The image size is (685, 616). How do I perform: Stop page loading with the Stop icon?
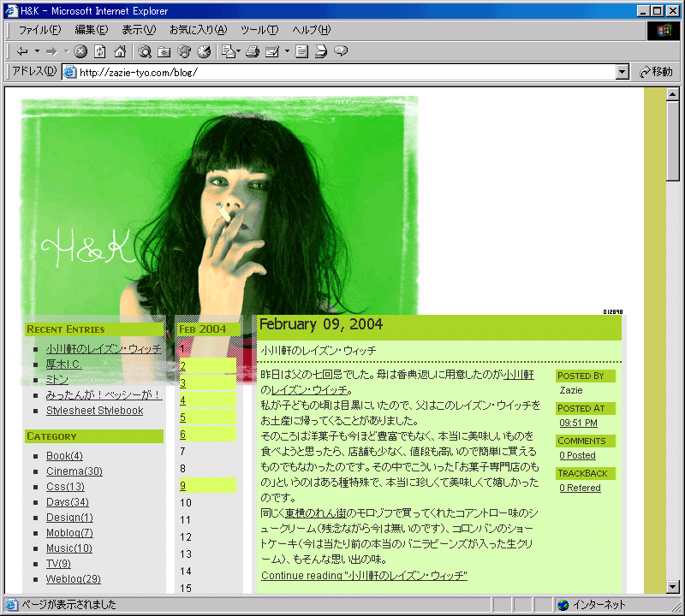pyautogui.click(x=80, y=51)
